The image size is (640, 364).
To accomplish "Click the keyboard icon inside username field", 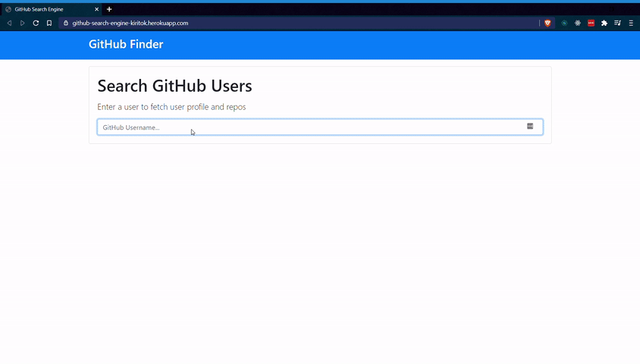I will point(530,126).
